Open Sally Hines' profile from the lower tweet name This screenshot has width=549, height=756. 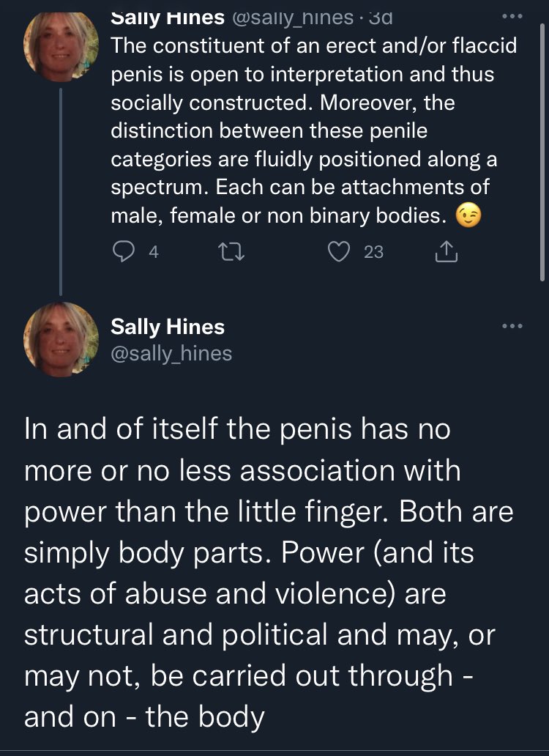click(x=168, y=327)
